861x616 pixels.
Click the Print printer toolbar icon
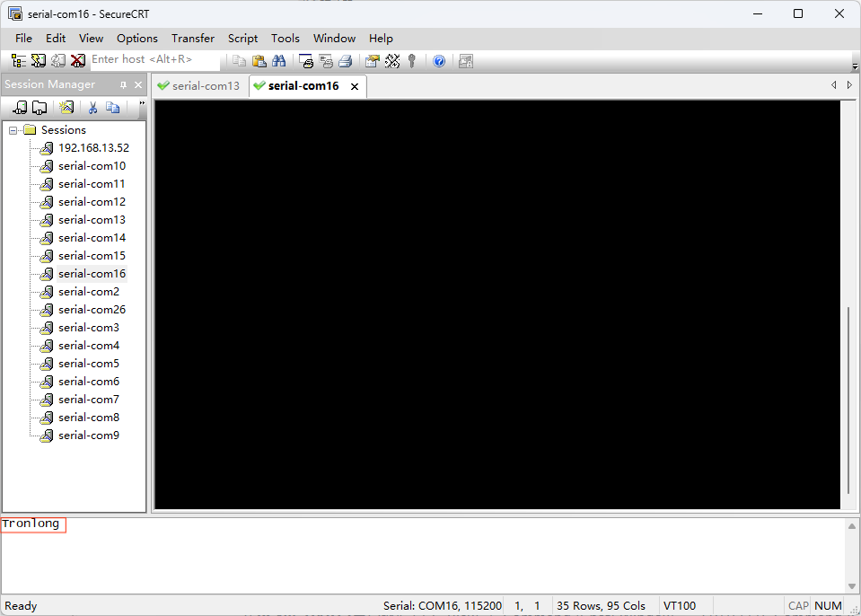345,61
